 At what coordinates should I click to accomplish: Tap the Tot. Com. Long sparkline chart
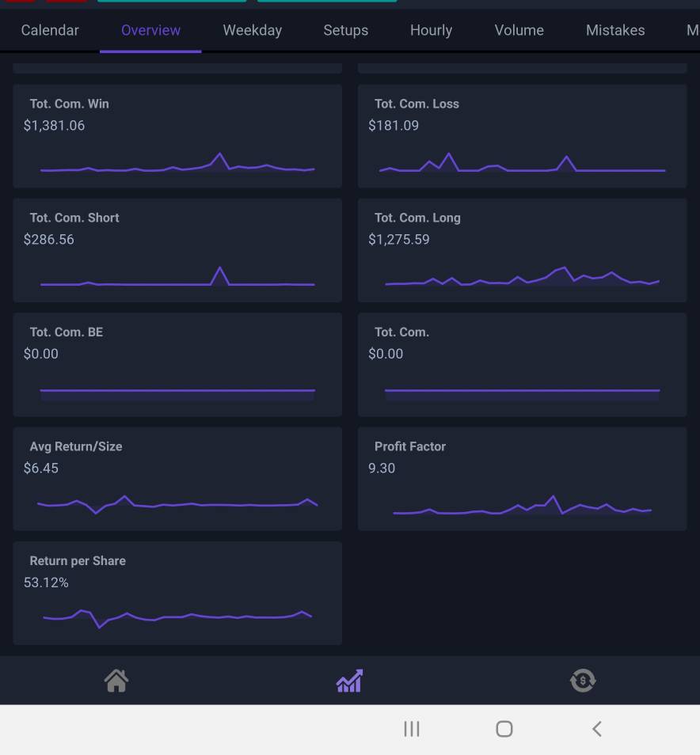click(523, 276)
